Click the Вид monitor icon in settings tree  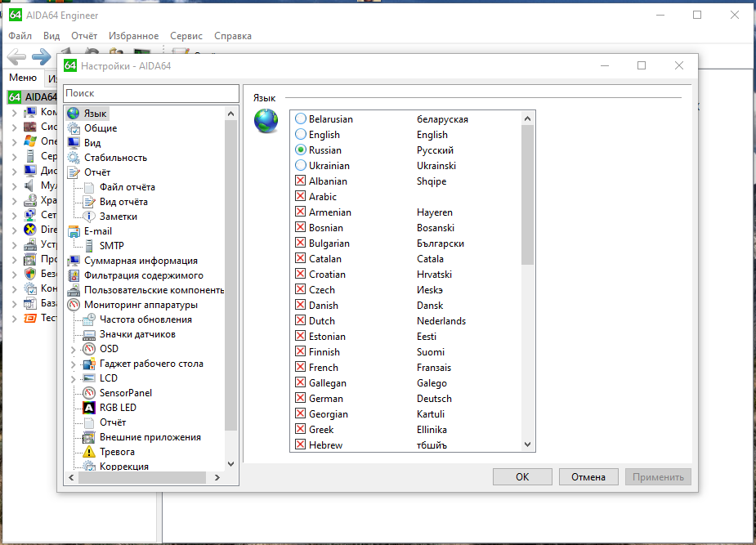(x=74, y=143)
